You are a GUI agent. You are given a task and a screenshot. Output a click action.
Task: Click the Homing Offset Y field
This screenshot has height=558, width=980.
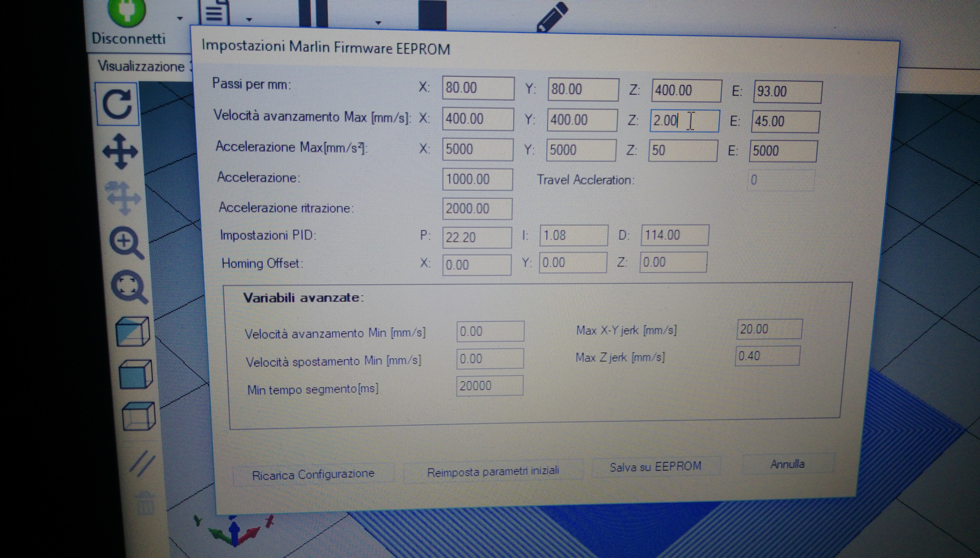coord(573,263)
